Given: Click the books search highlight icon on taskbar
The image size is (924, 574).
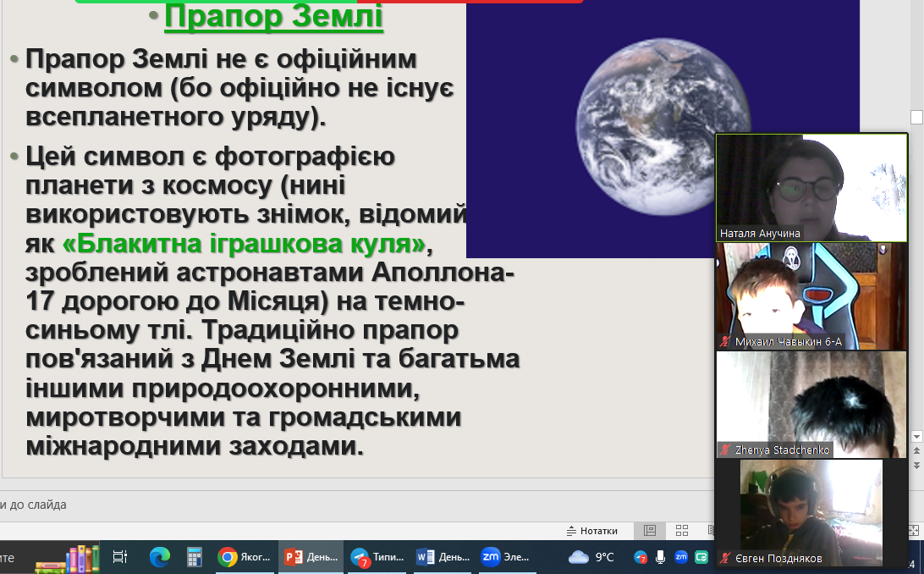Looking at the screenshot, I should tap(68, 559).
